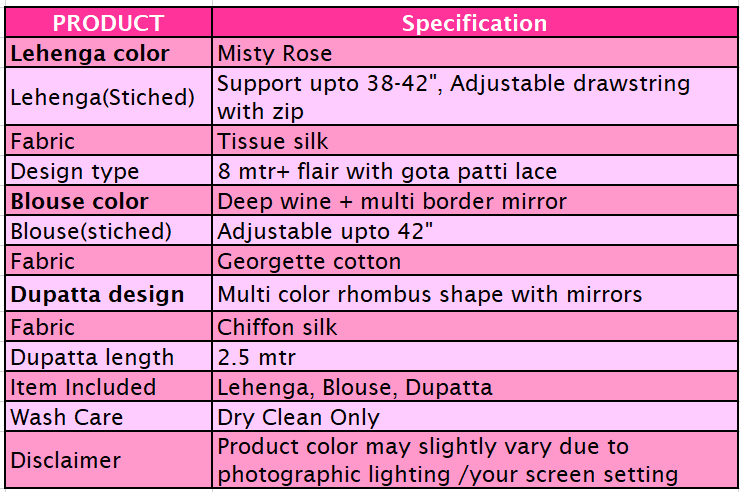
Task: Select the 2.5 mtr cell
Action: coord(475,356)
